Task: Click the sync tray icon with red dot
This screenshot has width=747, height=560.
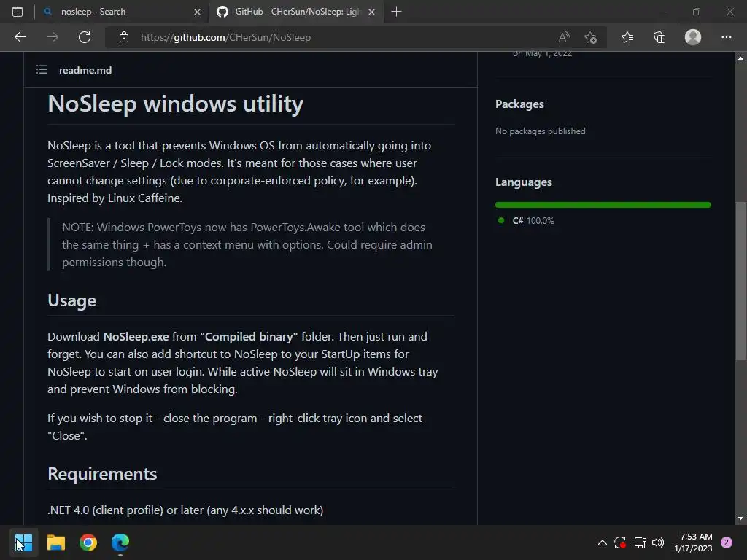Action: click(x=620, y=542)
